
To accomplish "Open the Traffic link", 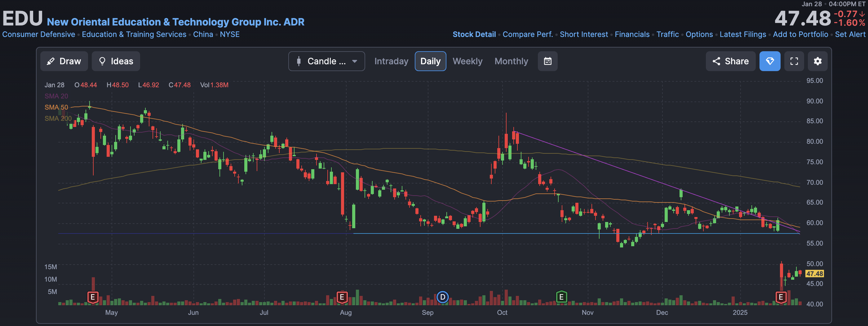I will point(667,34).
